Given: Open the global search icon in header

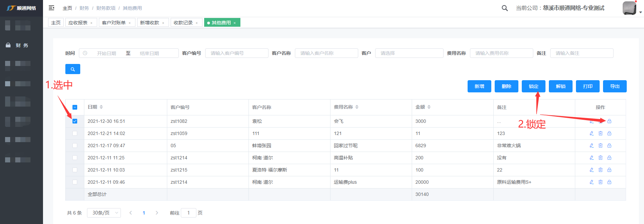Looking at the screenshot, I should coord(505,8).
